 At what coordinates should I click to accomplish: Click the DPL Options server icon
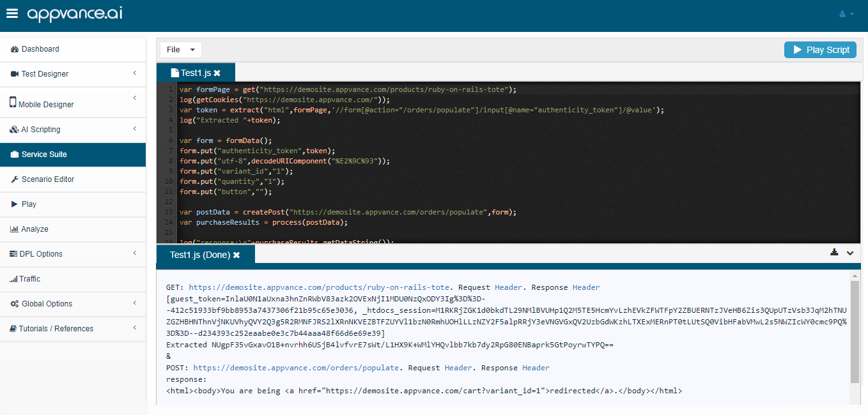click(x=13, y=254)
